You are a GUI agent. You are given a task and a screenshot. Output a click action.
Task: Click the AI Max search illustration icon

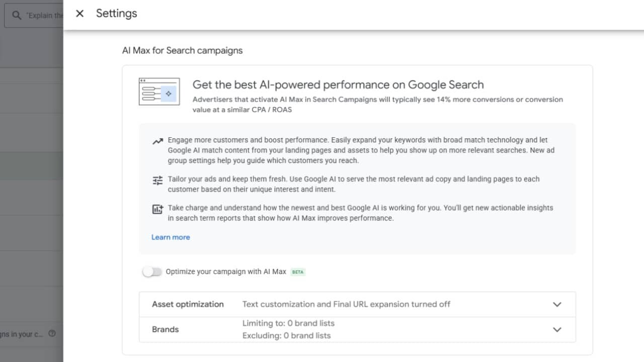[159, 92]
